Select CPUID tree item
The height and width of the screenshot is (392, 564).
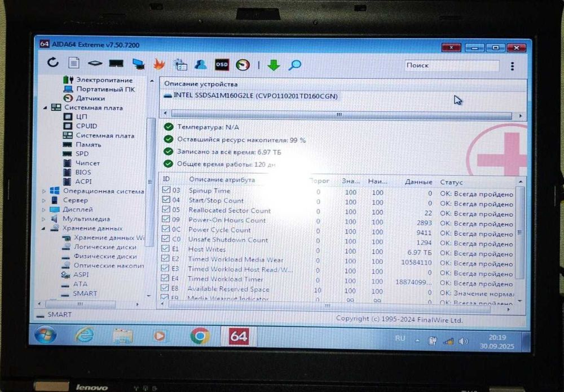pyautogui.click(x=86, y=126)
